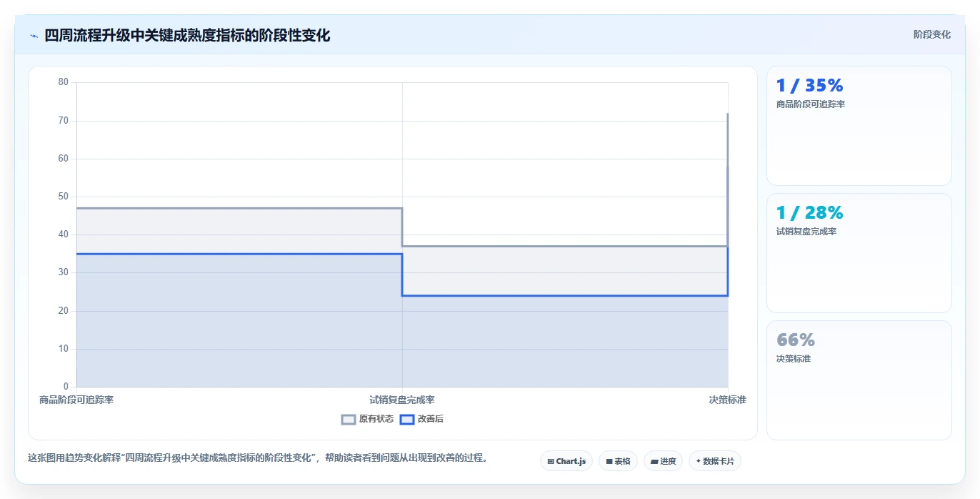Click the 阶段变化 label in header
The height and width of the screenshot is (499, 980).
click(x=932, y=34)
